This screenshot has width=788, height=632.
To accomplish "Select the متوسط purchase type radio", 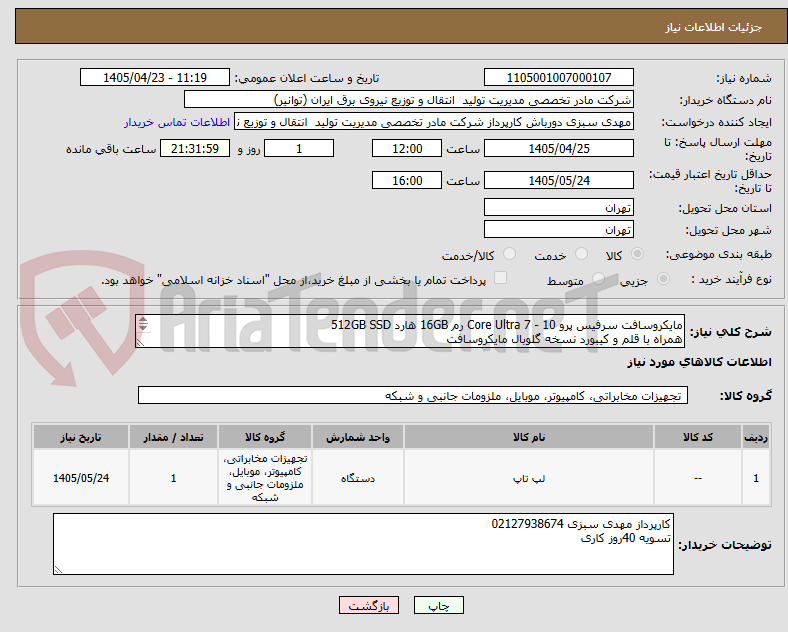I will coord(598,278).
